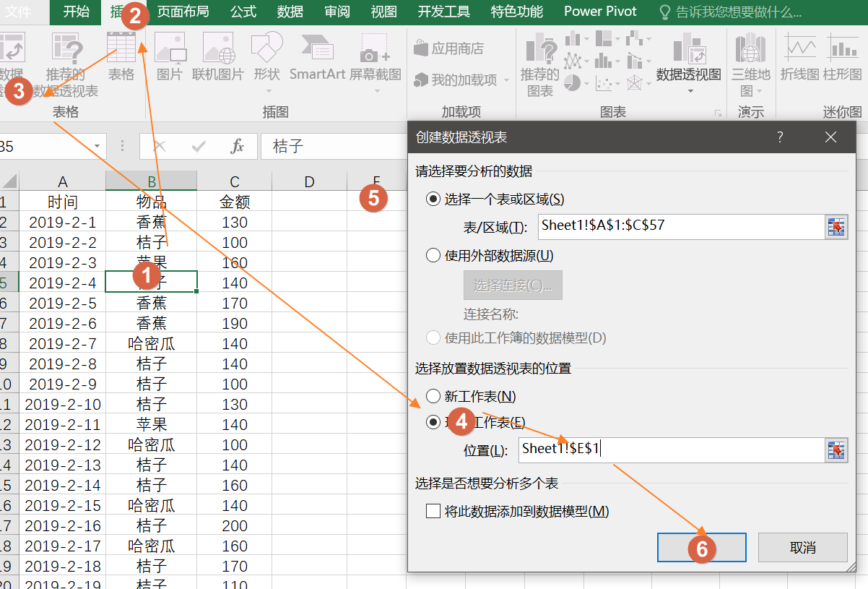Insert a Table via the 表格 icon
Viewport: 868px width, 589px height.
[121, 56]
